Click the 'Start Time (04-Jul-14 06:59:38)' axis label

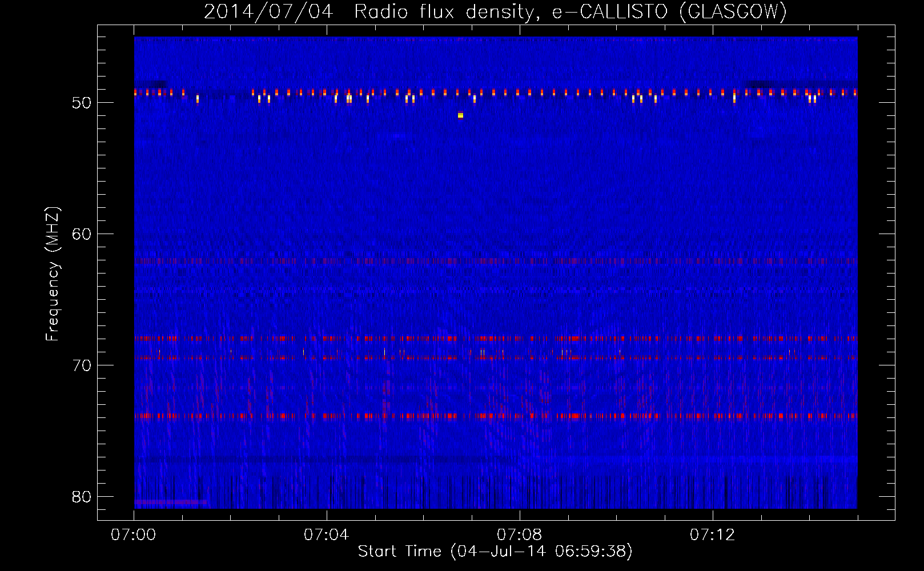tap(495, 552)
